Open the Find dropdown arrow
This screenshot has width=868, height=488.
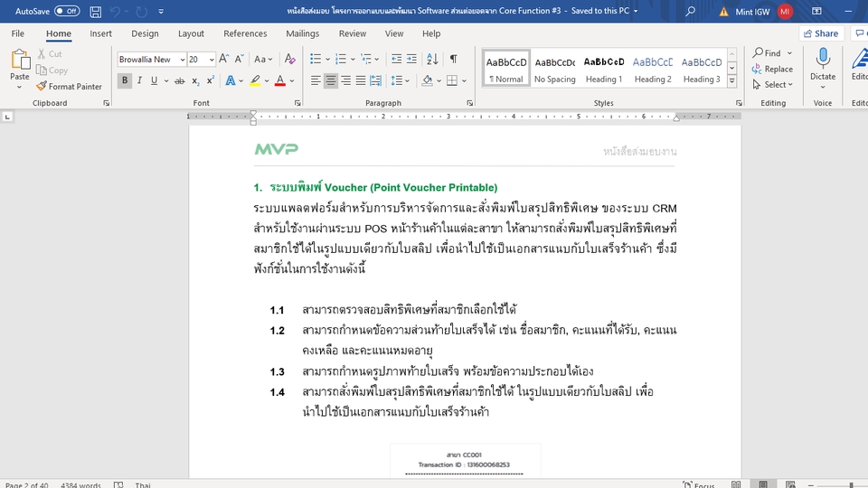789,53
